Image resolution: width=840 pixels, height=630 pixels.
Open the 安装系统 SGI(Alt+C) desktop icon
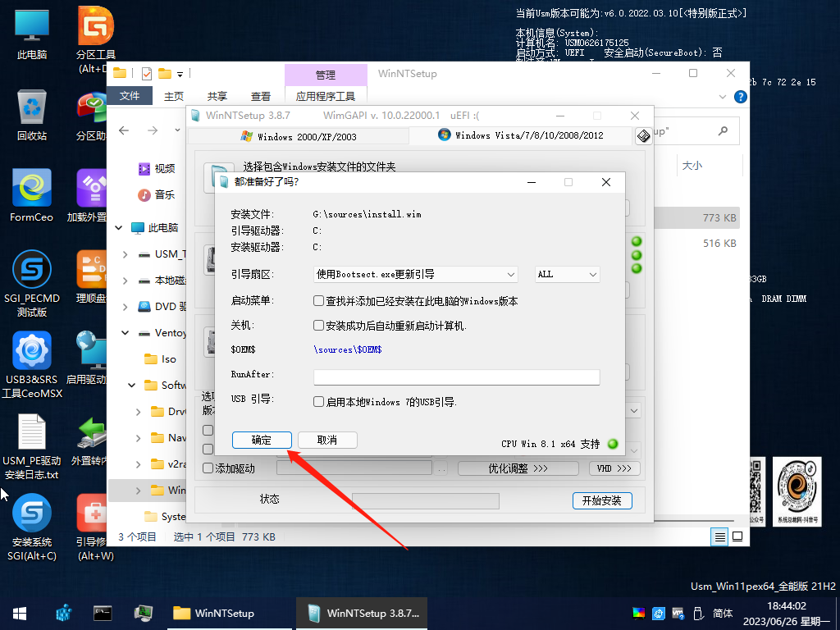32,527
